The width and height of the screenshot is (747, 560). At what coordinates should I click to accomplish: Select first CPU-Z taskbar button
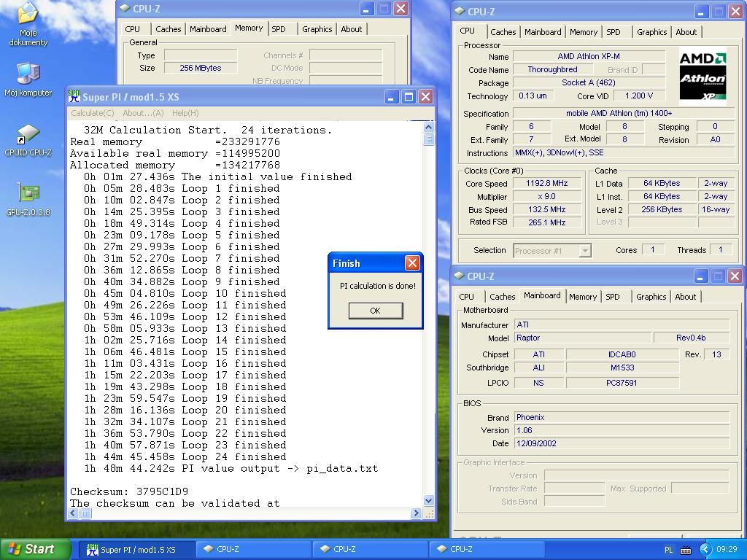(x=252, y=550)
